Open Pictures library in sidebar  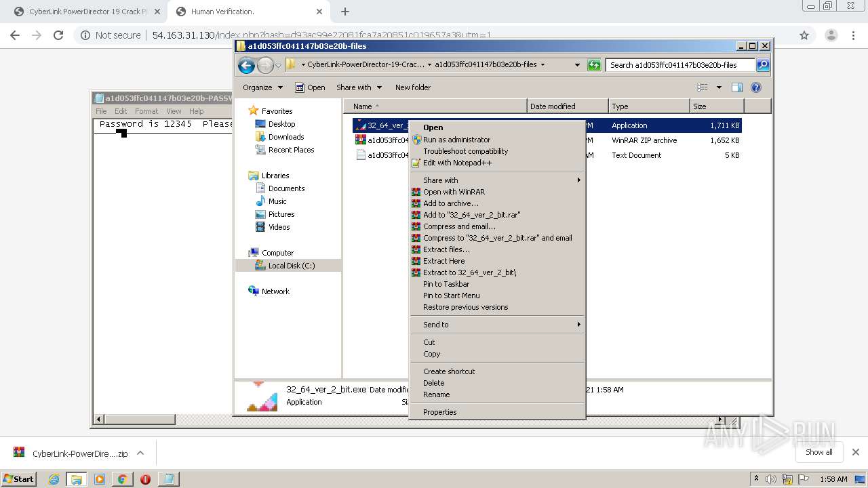tap(281, 214)
